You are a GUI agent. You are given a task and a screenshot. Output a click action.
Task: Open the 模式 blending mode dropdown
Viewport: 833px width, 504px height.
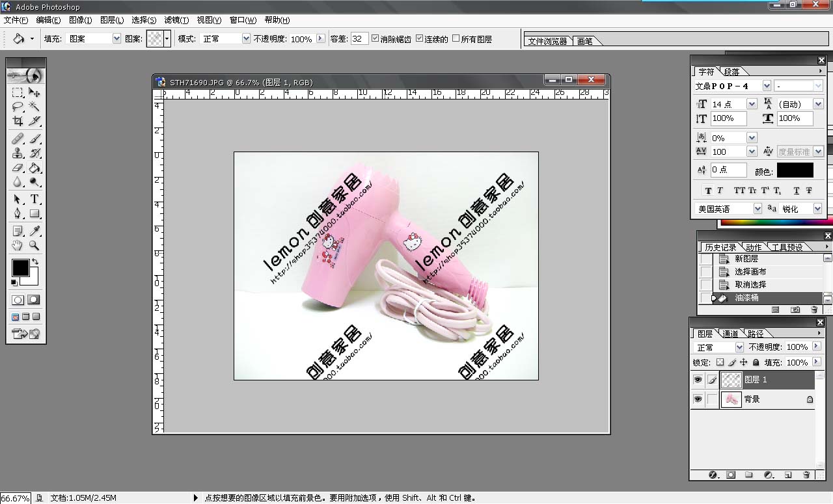tap(246, 38)
